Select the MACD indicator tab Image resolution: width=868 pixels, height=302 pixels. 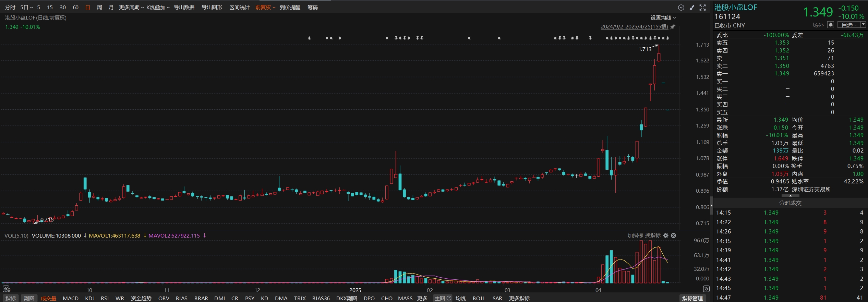click(71, 298)
